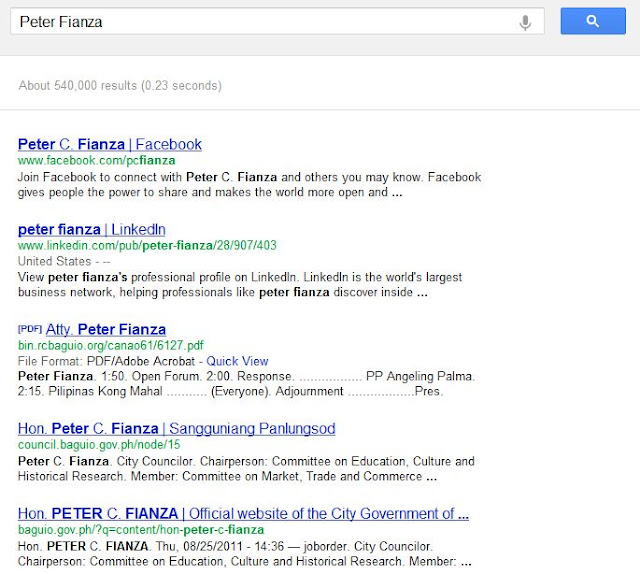Click the www.facebook.com/pcfianza URL text

pyautogui.click(x=97, y=160)
